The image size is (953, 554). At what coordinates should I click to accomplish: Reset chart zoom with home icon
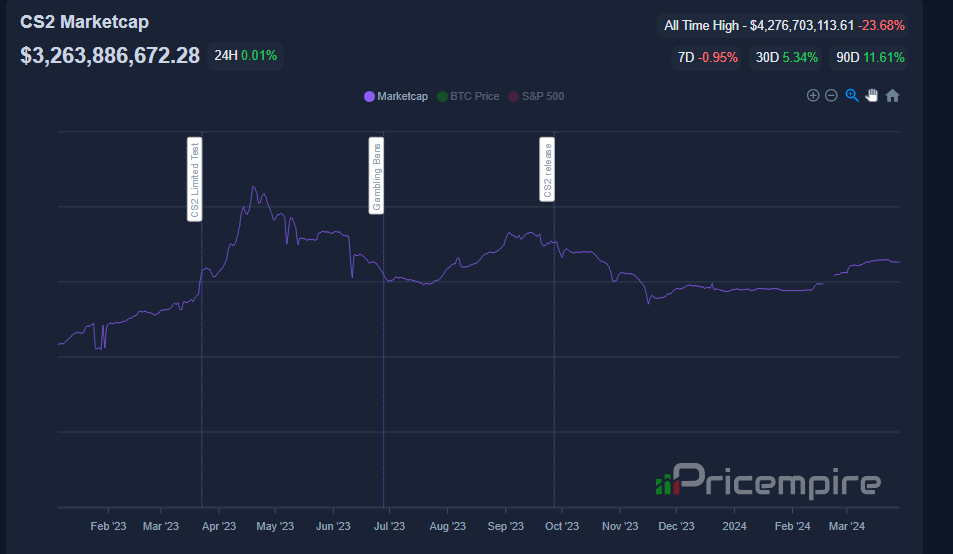pos(893,96)
